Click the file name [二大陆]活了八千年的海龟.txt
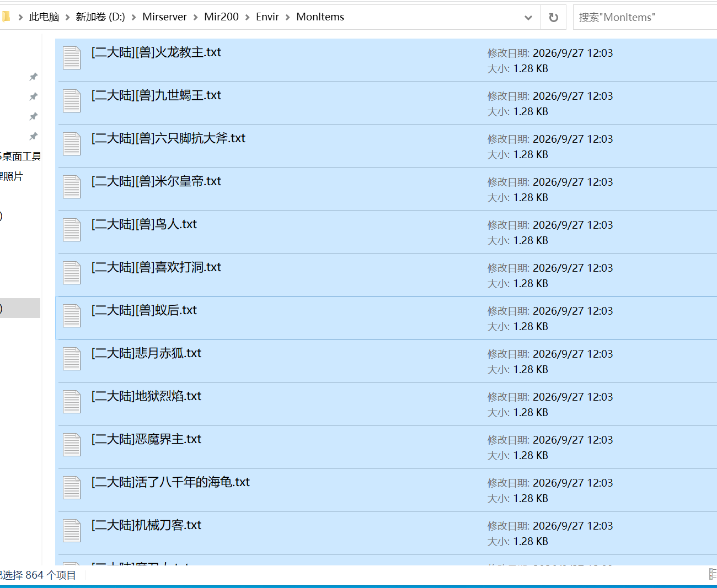The image size is (717, 588). (170, 482)
